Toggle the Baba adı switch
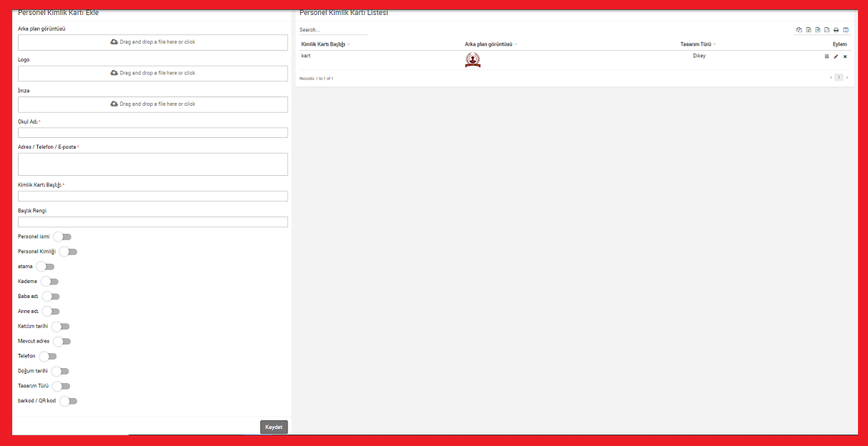Screen dimensions: 868x446 [x=51, y=296]
